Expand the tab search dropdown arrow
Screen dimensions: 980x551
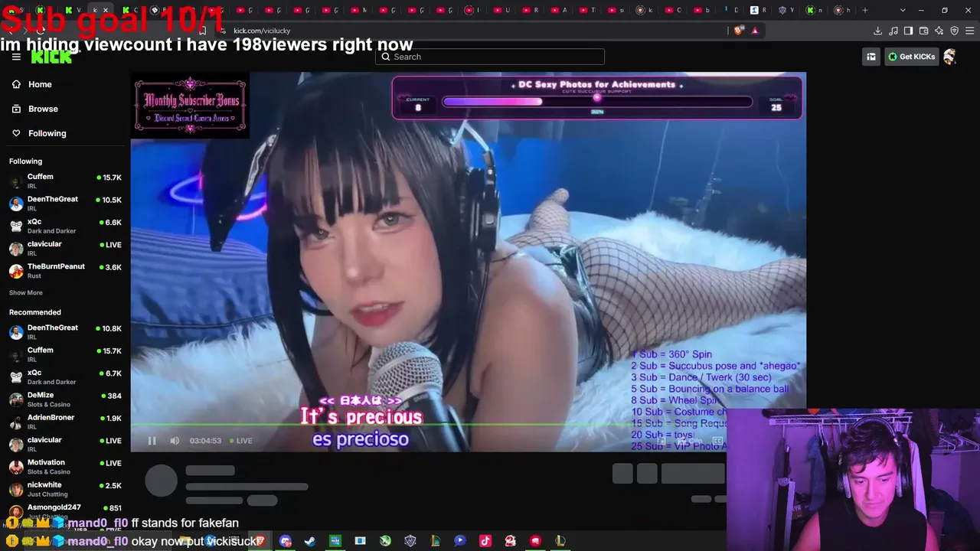point(903,10)
